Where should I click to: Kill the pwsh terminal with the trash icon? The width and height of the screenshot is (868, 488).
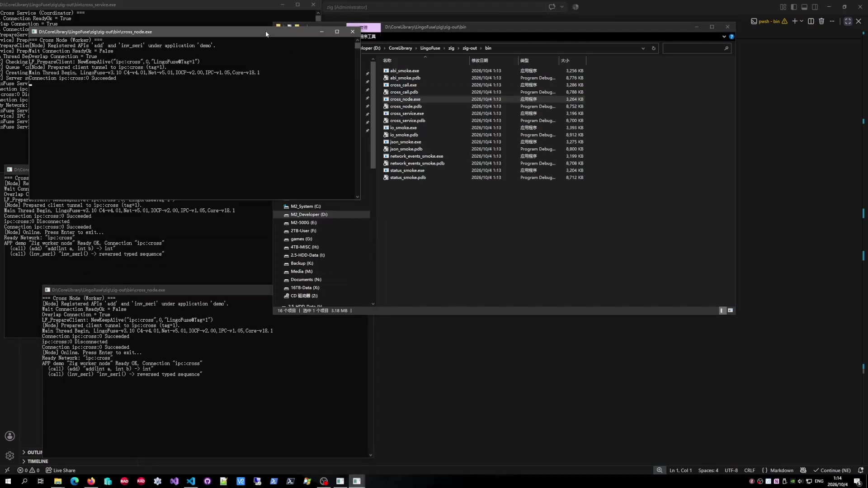(821, 21)
